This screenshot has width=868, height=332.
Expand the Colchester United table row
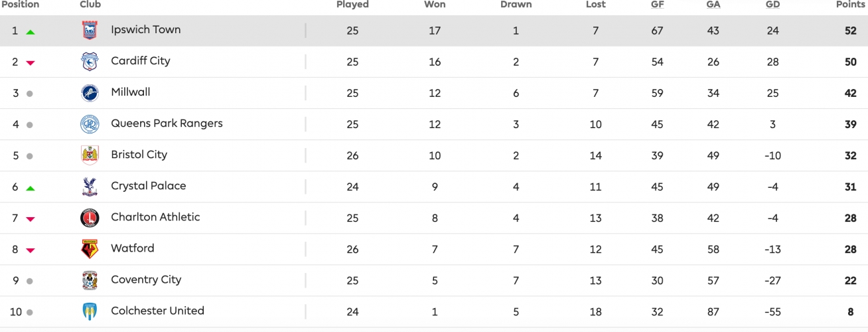click(x=434, y=311)
